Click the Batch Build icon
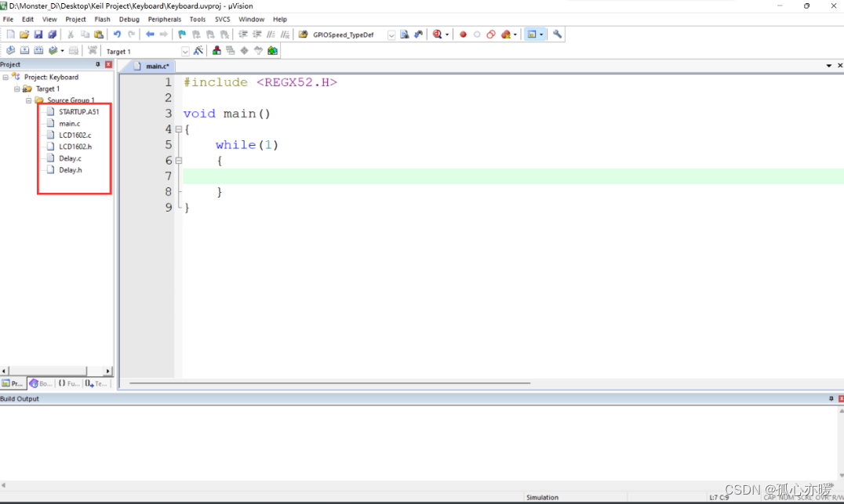844x504 pixels. pos(53,51)
